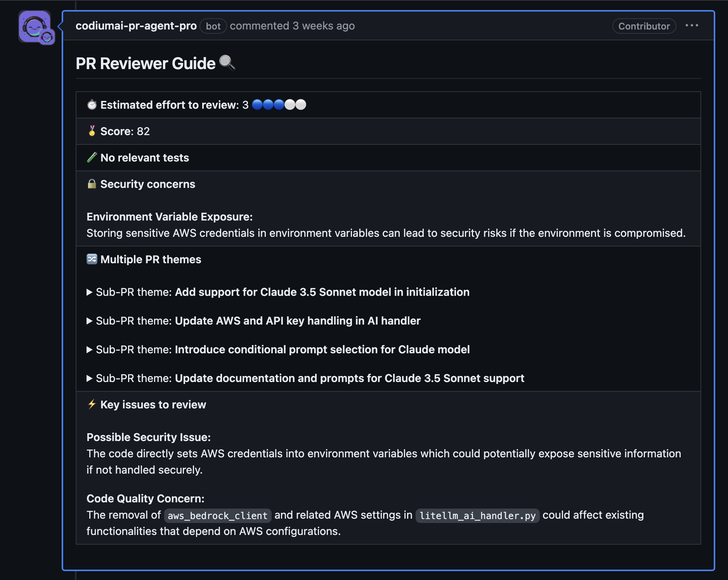Open the codiumai-pr-agent-pro avatar
This screenshot has height=580, width=728.
click(35, 26)
